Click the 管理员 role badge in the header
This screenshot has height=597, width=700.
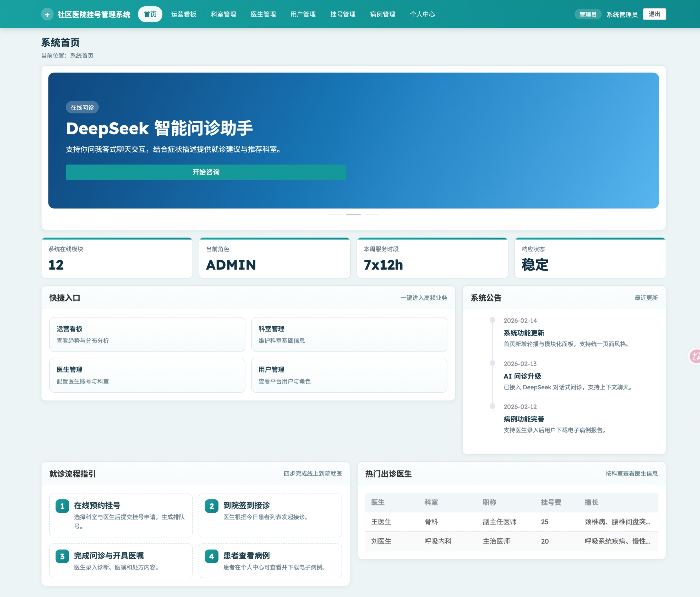[588, 14]
